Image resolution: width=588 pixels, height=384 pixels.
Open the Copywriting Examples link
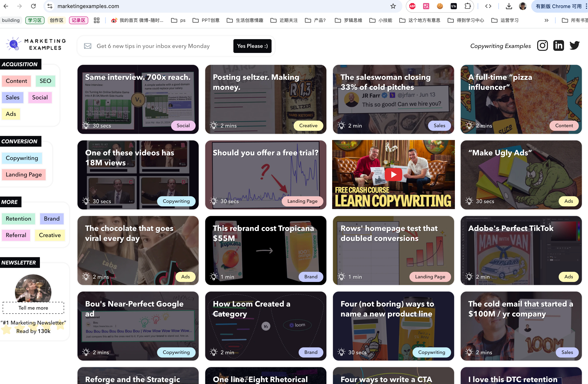(x=500, y=46)
